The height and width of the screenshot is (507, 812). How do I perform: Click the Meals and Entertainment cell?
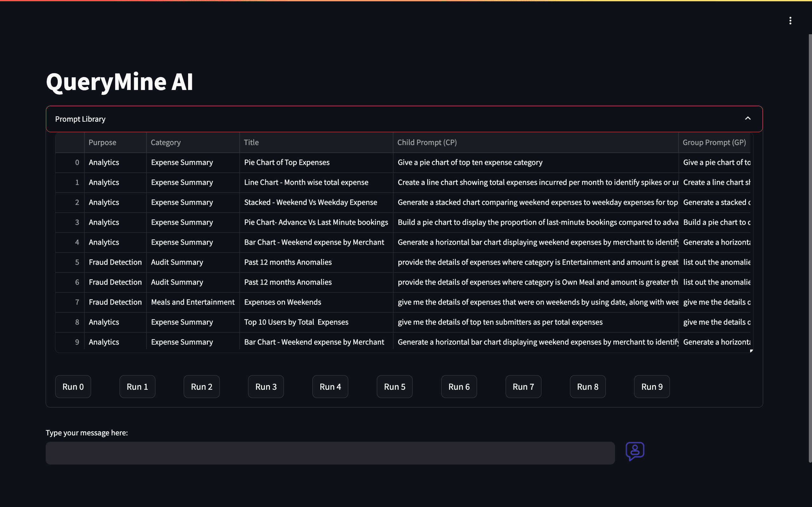click(x=193, y=302)
